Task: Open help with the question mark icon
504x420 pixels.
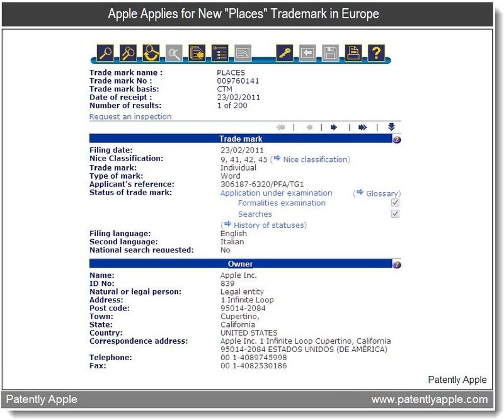Action: coord(376,53)
